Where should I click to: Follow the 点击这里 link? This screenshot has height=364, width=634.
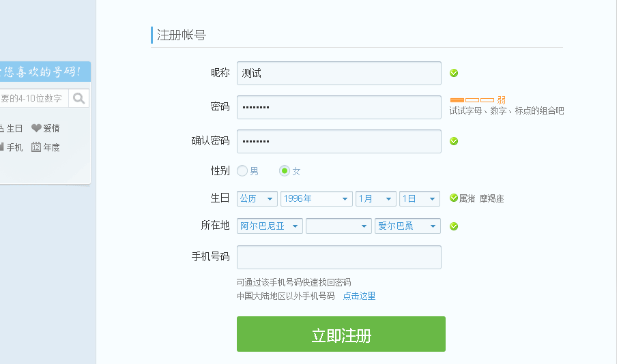click(359, 296)
